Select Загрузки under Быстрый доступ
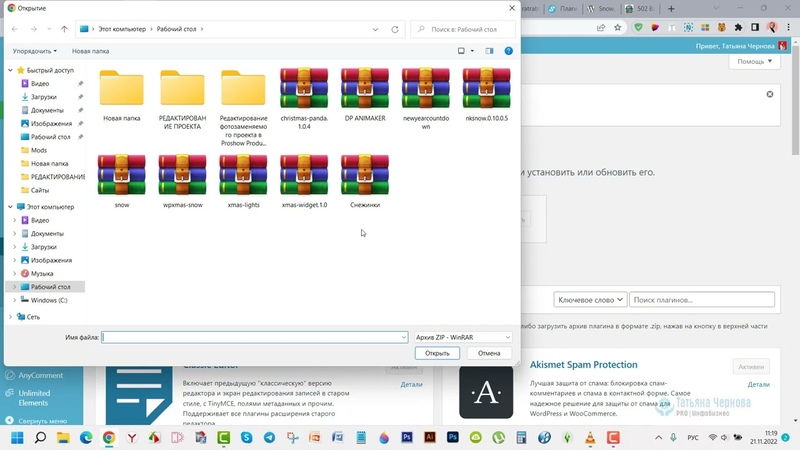 [43, 97]
